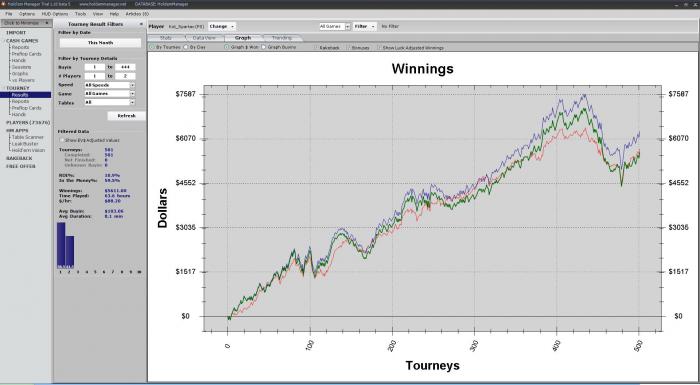Click the maximum # Players field showing 2

tap(125, 76)
